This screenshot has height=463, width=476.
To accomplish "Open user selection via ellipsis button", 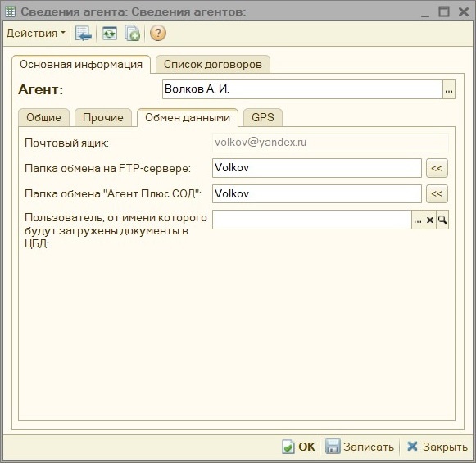I will click(418, 220).
